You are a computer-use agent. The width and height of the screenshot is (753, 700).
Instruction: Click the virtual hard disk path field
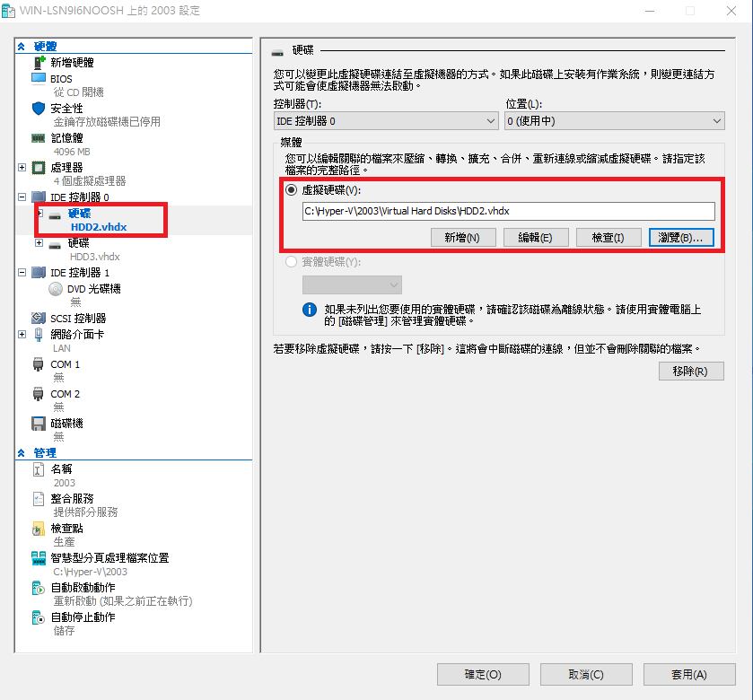(x=509, y=211)
